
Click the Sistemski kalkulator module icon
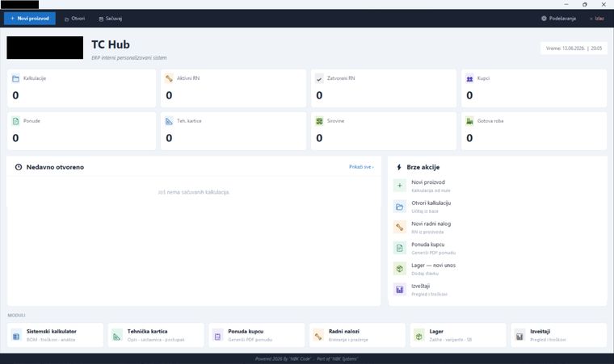point(16,336)
